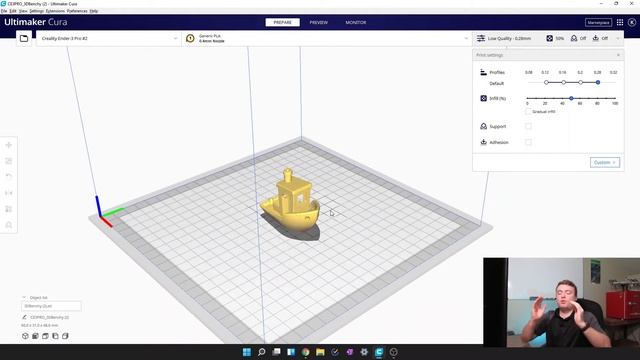Click the pencil rename icon by CE3PRO_3DBenchy
The width and height of the screenshot is (640, 360).
point(24,317)
